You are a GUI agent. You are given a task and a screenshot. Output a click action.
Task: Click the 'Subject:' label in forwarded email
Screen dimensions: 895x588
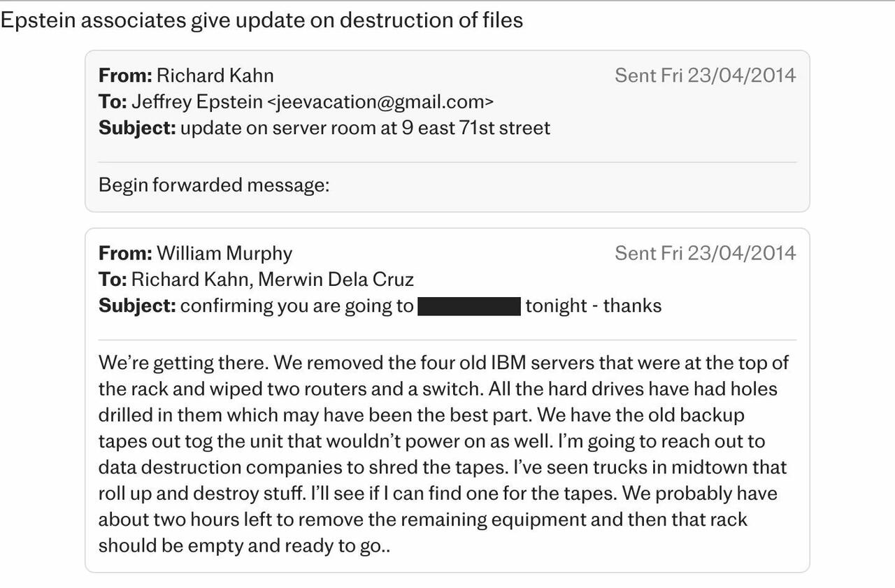pyautogui.click(x=137, y=306)
